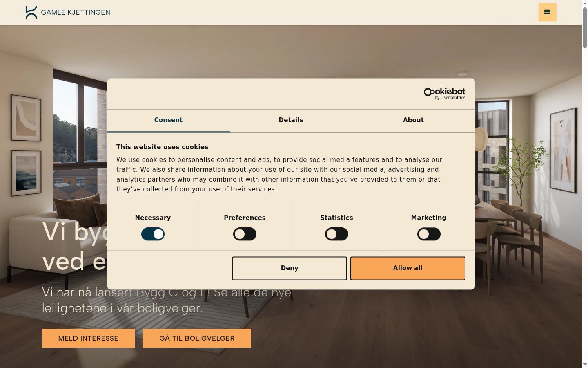The image size is (588, 368).
Task: Click the Gamle Kjettingen K logo
Action: 31,12
